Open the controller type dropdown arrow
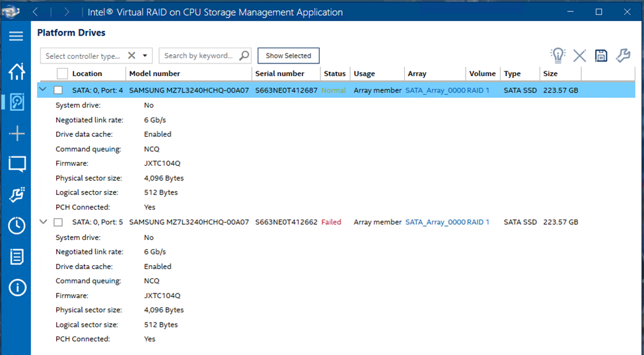Screen dimensions: 644x355 point(145,56)
